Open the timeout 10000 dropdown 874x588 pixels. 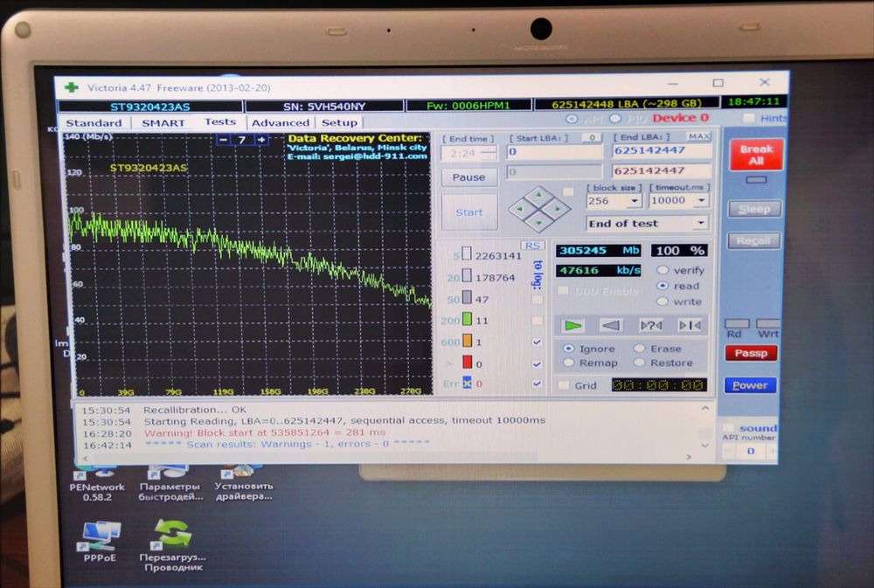(x=701, y=200)
